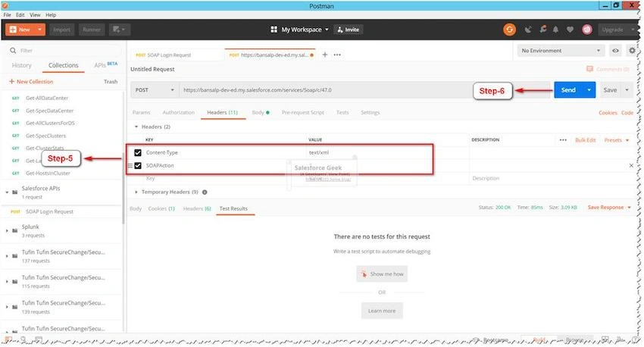This screenshot has width=644, height=347.
Task: Open the Save Response dropdown
Action: pos(609,208)
